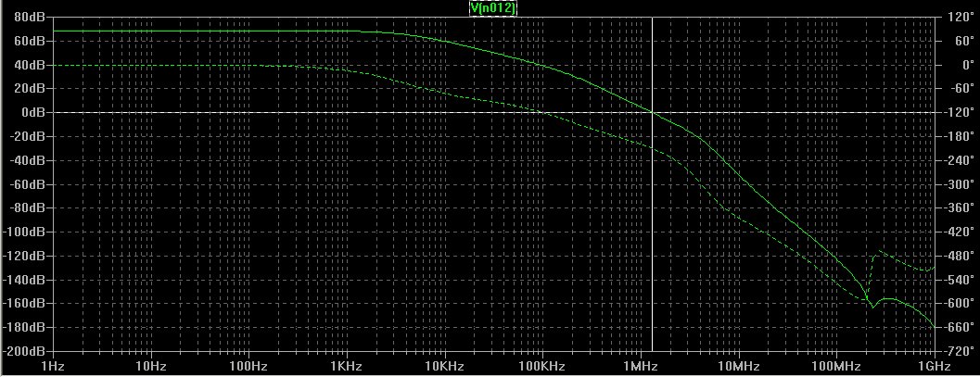The height and width of the screenshot is (377, 980).
Task: Click the -540° phase axis label
Action: [x=958, y=280]
